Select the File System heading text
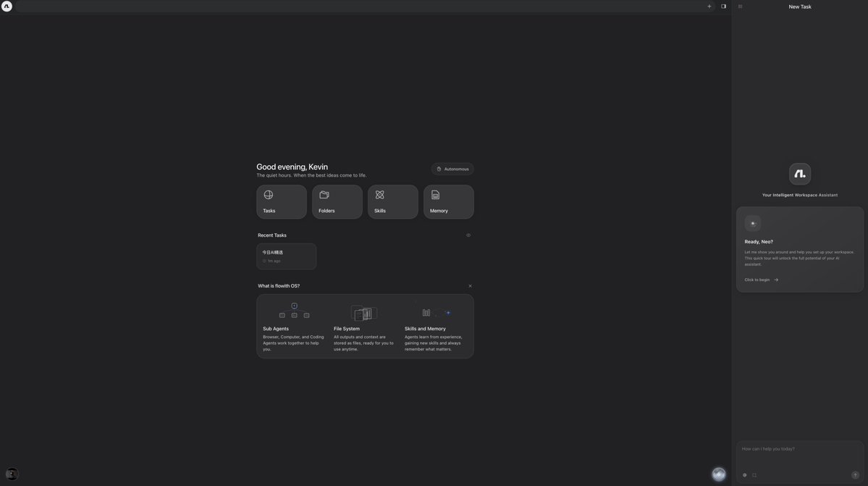 tap(347, 329)
